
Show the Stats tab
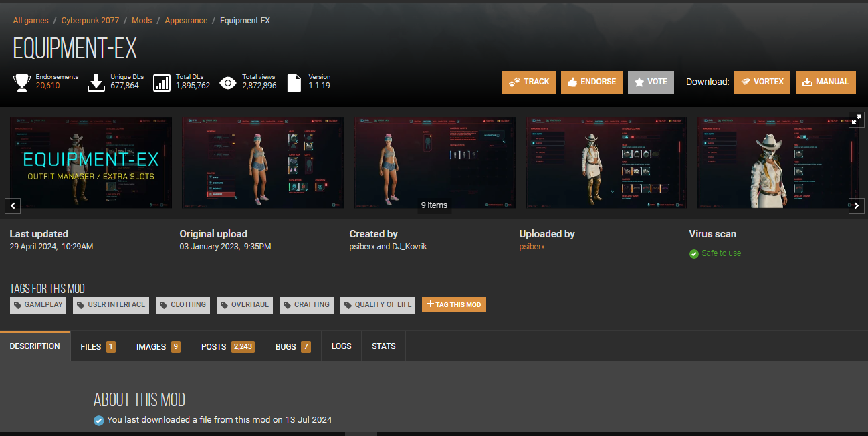[x=383, y=346]
